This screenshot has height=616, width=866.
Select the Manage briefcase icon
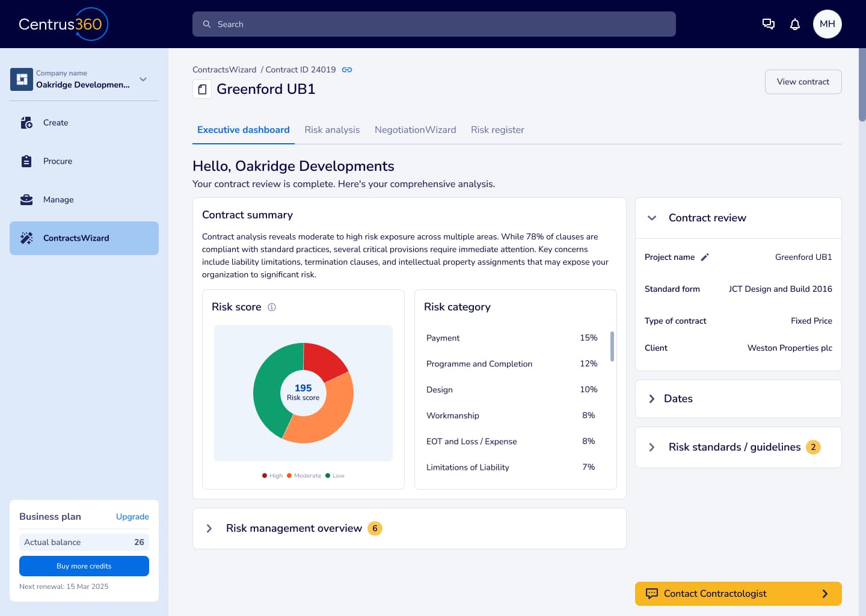26,200
